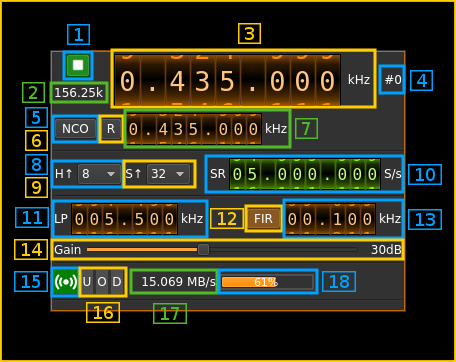
Task: Toggle the NCO button
Action: [75, 129]
